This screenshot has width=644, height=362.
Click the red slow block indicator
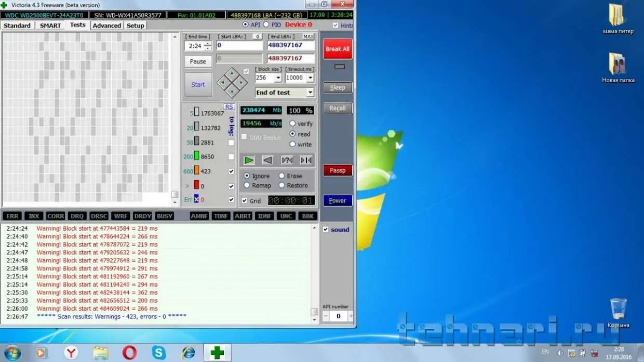pyautogui.click(x=196, y=185)
